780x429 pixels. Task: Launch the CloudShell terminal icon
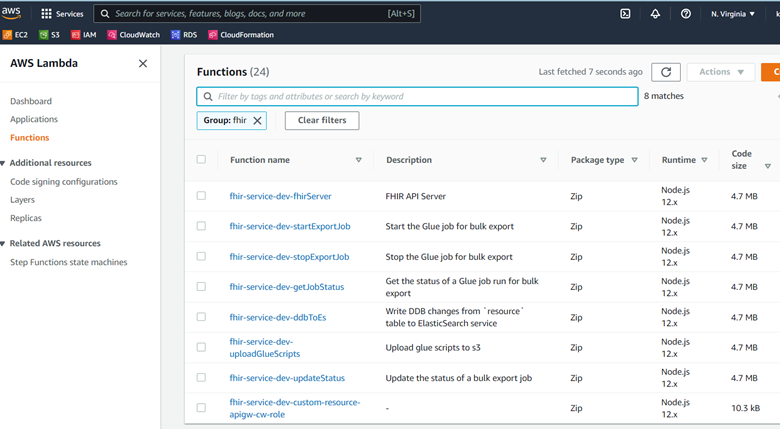coord(625,14)
